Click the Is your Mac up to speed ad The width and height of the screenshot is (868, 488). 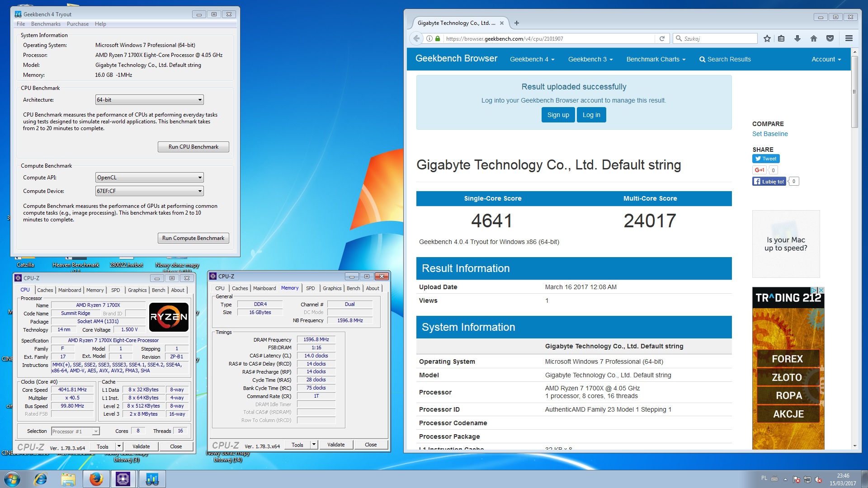click(786, 244)
